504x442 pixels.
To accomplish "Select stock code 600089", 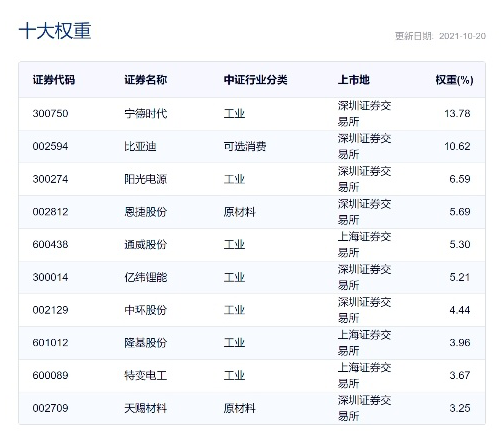I will [50, 375].
